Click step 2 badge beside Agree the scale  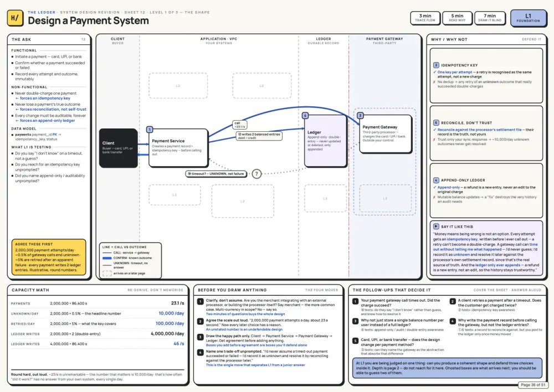click(x=201, y=321)
